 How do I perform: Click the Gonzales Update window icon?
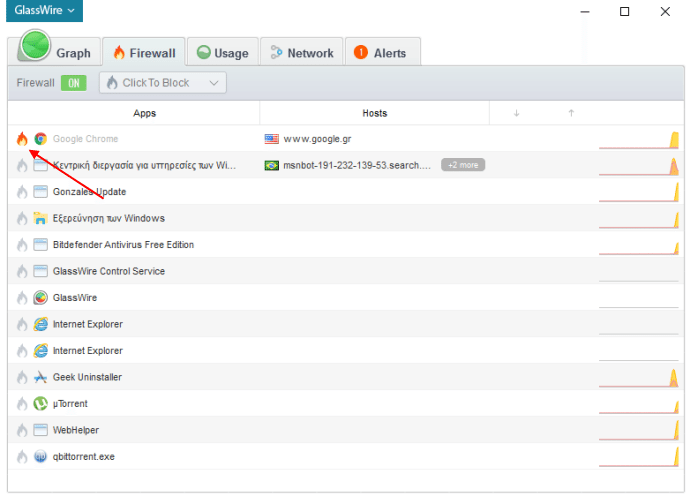click(40, 192)
